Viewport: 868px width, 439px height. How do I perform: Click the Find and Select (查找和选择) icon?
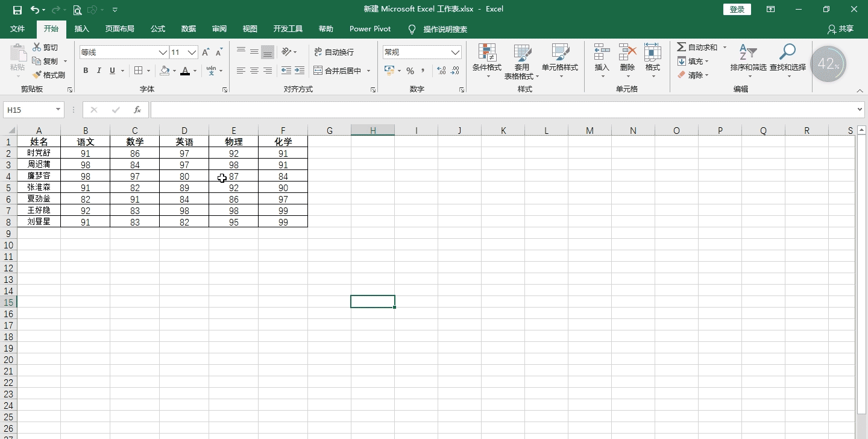pos(787,53)
